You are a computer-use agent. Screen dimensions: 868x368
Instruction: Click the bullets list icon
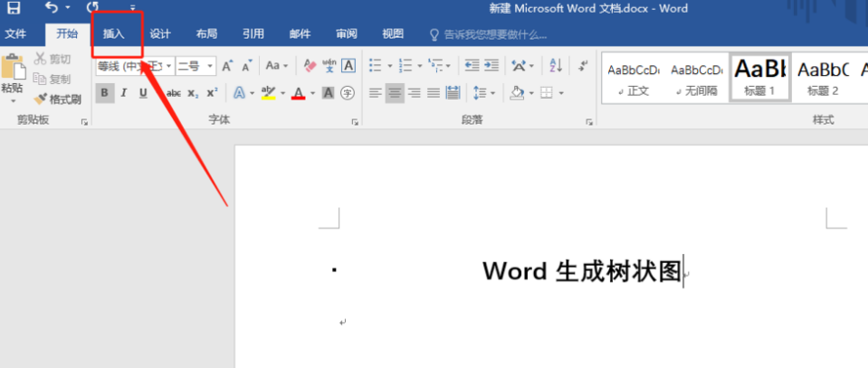coord(376,66)
